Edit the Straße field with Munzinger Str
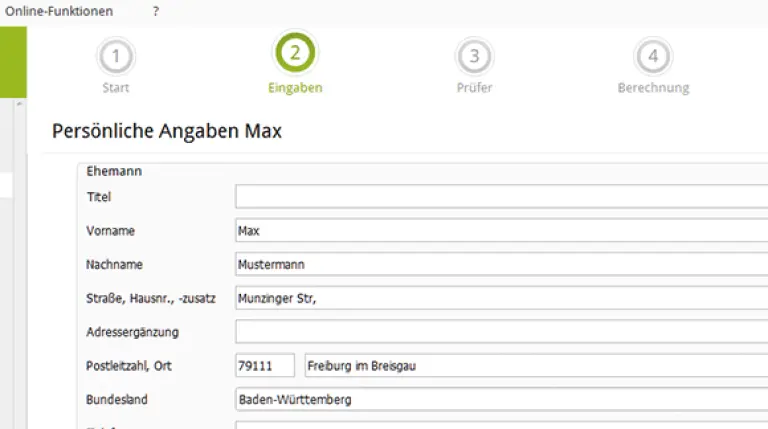Viewport: 768px width, 429px height. click(500, 298)
